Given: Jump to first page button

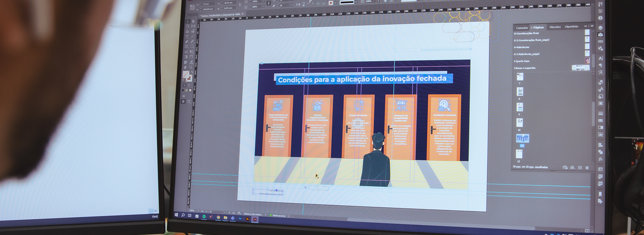Looking at the screenshot, I should [202, 211].
